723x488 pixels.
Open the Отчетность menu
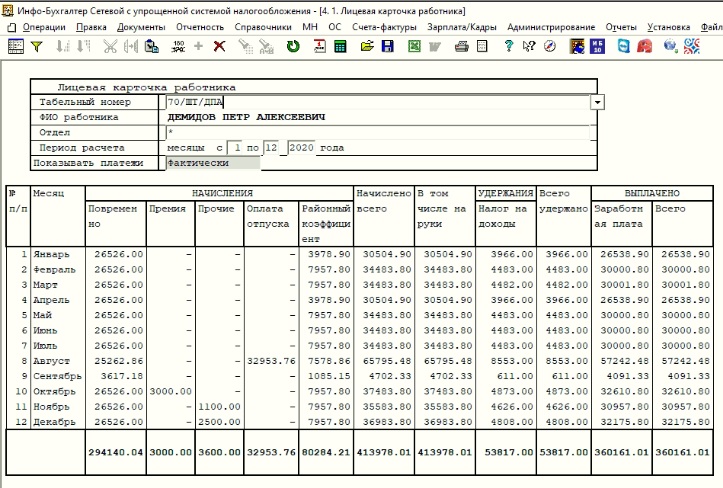200,27
